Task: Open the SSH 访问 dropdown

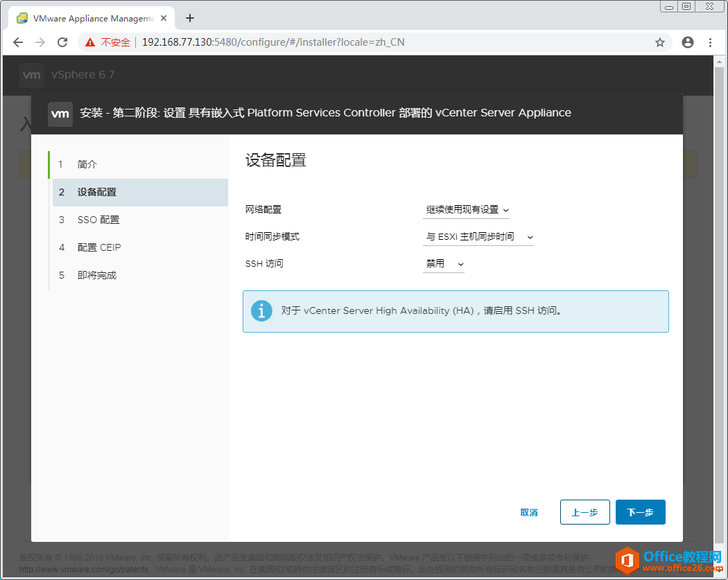Action: pyautogui.click(x=444, y=263)
